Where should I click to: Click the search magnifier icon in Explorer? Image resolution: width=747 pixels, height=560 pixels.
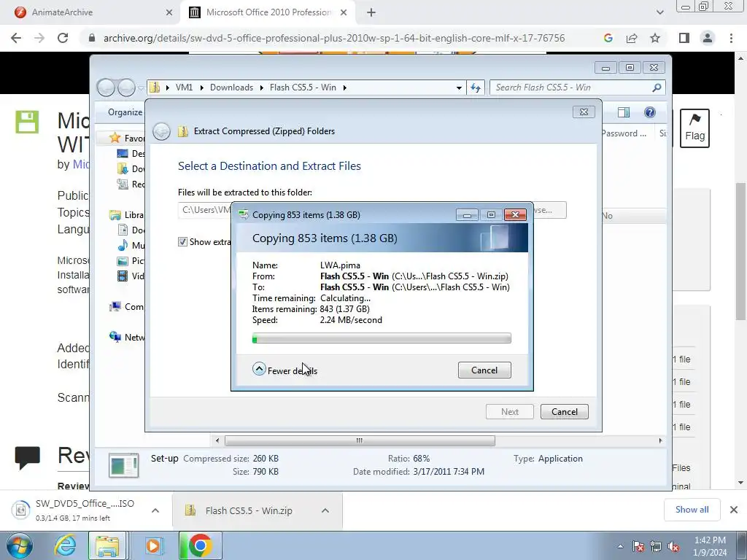pyautogui.click(x=657, y=87)
